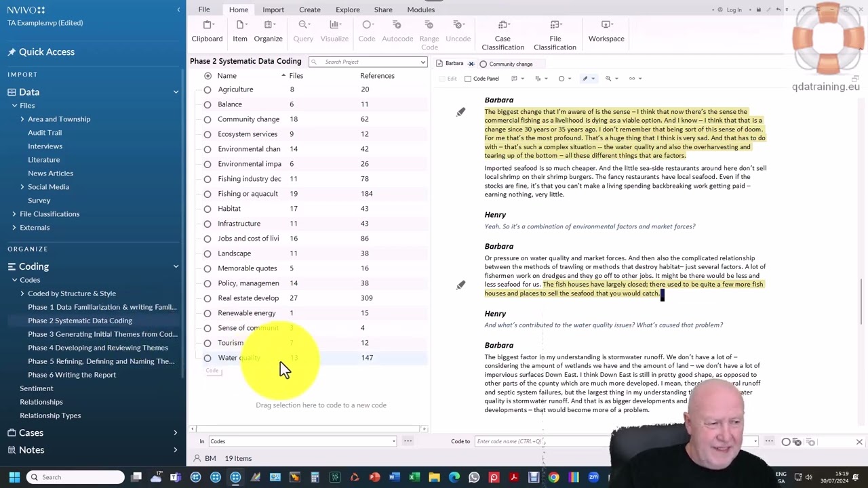Click the Range Code ribbon button
The image size is (868, 488).
(429, 35)
